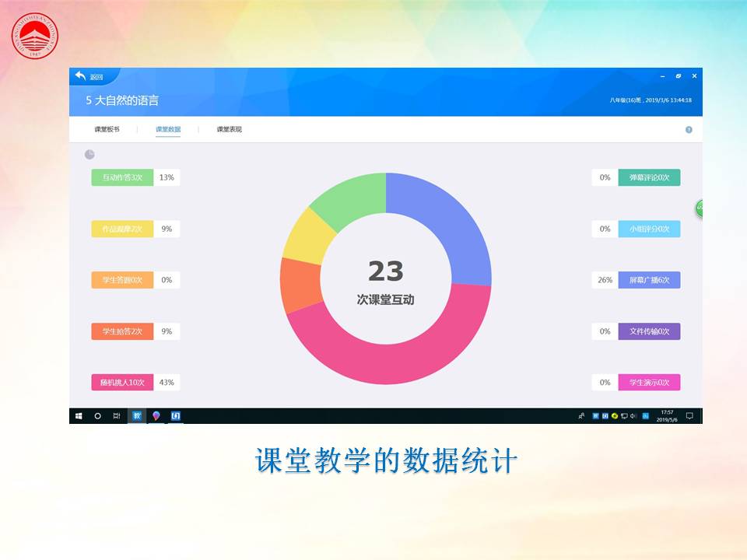Click the 返回 back arrow icon

pyautogui.click(x=81, y=76)
